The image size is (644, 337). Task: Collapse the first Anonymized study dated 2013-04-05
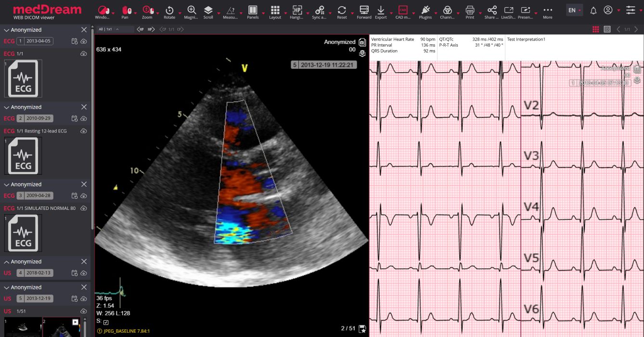pyautogui.click(x=7, y=30)
